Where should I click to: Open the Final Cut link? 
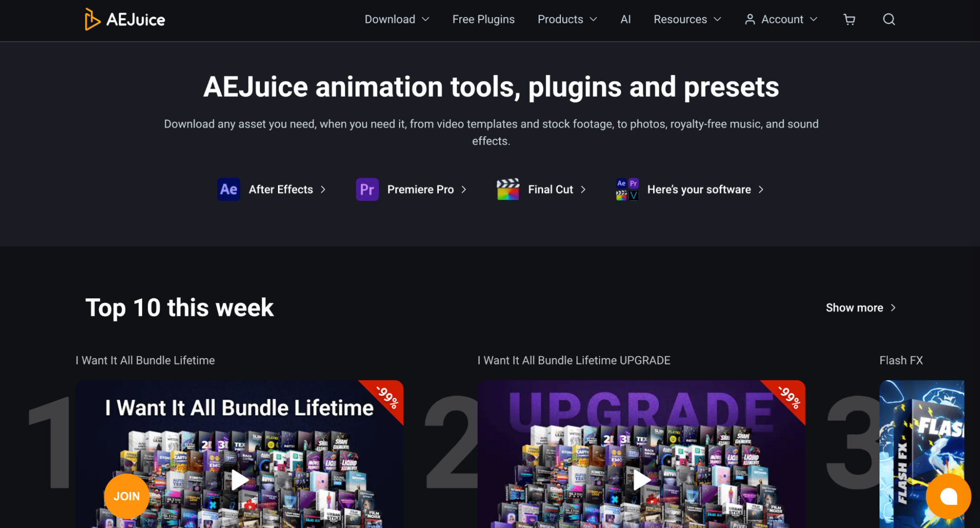tap(541, 190)
